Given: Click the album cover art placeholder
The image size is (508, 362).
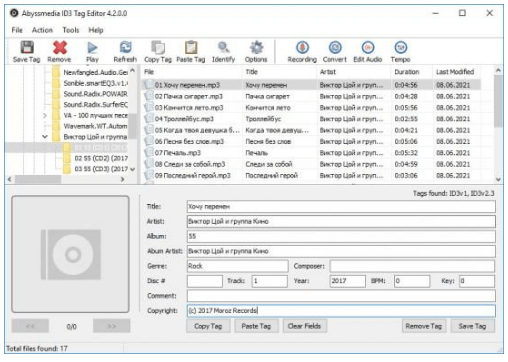Looking at the screenshot, I should click(70, 254).
